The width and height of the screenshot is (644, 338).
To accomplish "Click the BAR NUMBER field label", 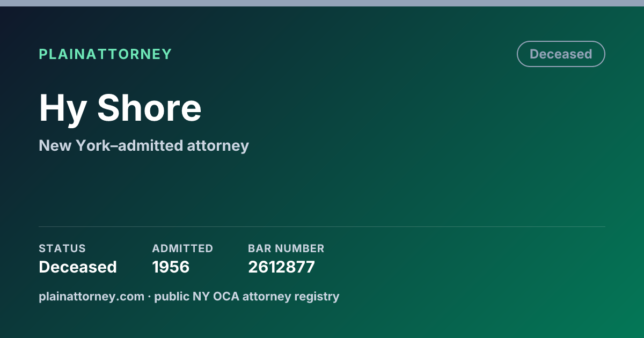I will (x=286, y=248).
